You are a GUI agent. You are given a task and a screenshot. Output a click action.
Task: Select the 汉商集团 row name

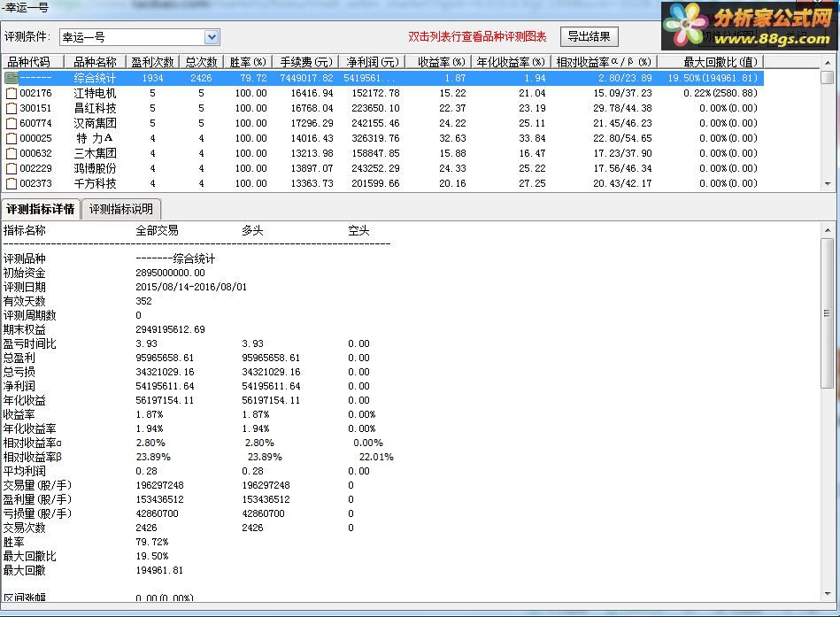pyautogui.click(x=95, y=123)
